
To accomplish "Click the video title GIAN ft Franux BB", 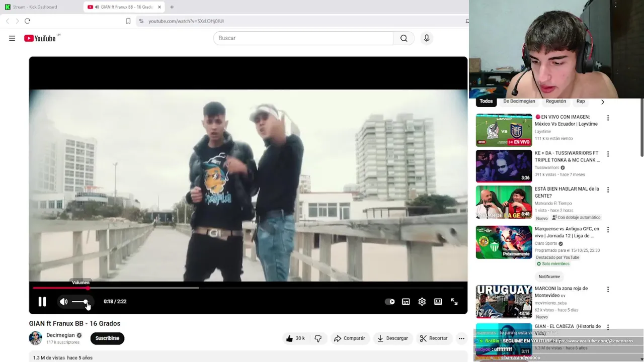I will 74,323.
